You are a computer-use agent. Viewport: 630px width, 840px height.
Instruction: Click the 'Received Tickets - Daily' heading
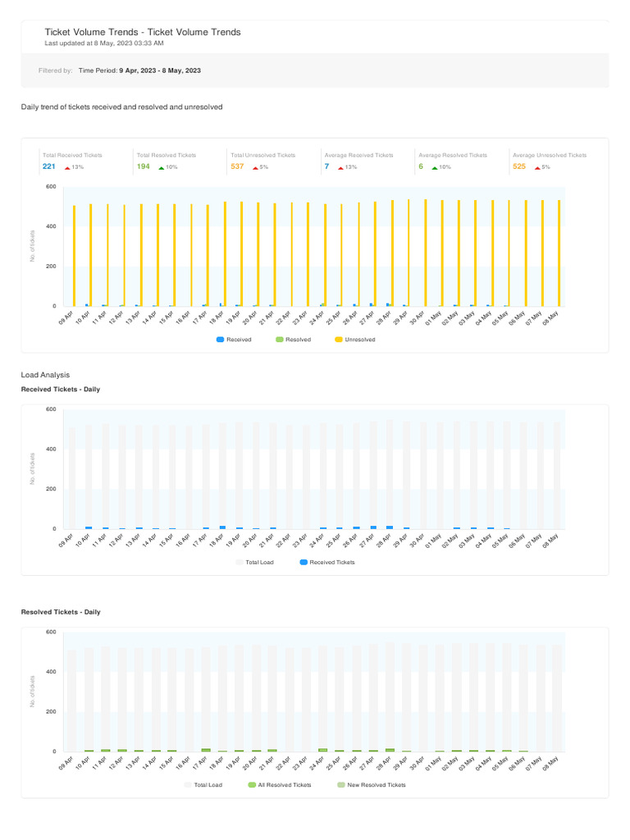pos(61,390)
